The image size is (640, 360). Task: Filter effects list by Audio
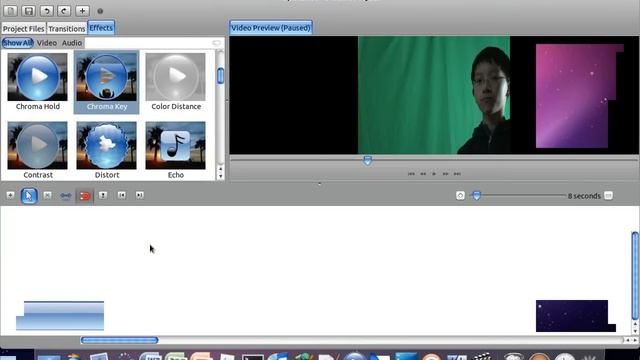coord(72,43)
